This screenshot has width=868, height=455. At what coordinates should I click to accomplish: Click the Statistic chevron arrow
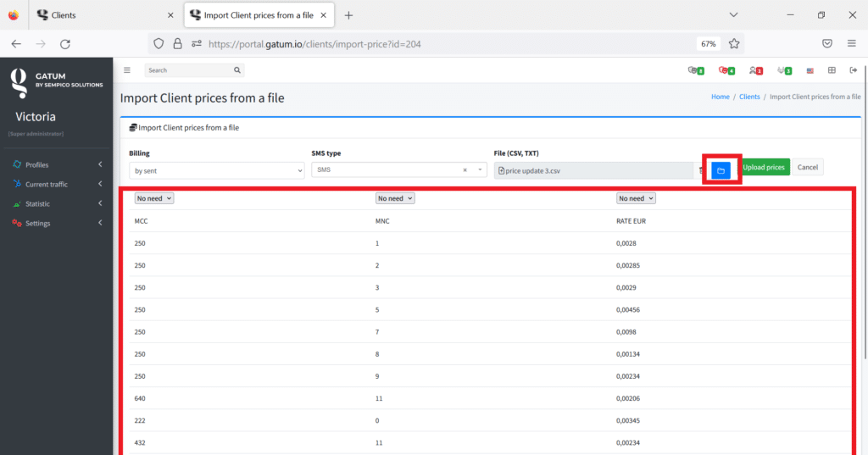click(x=100, y=203)
